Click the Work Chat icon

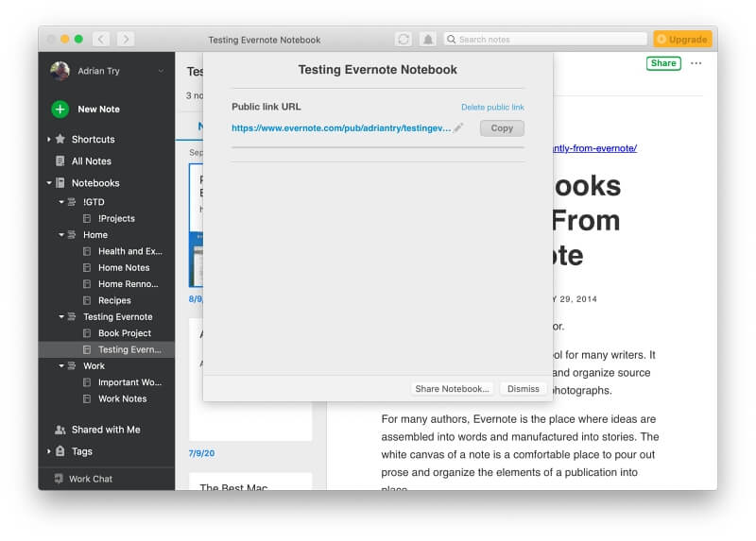point(59,479)
